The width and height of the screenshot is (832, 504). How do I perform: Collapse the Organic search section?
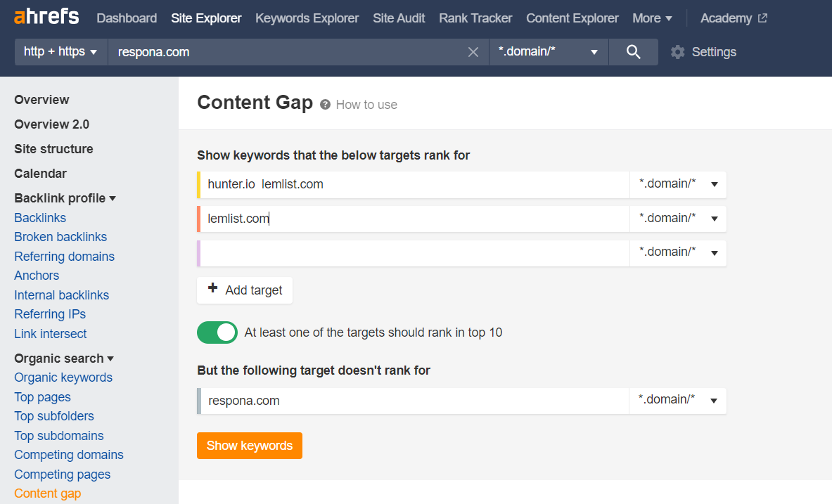tap(64, 358)
